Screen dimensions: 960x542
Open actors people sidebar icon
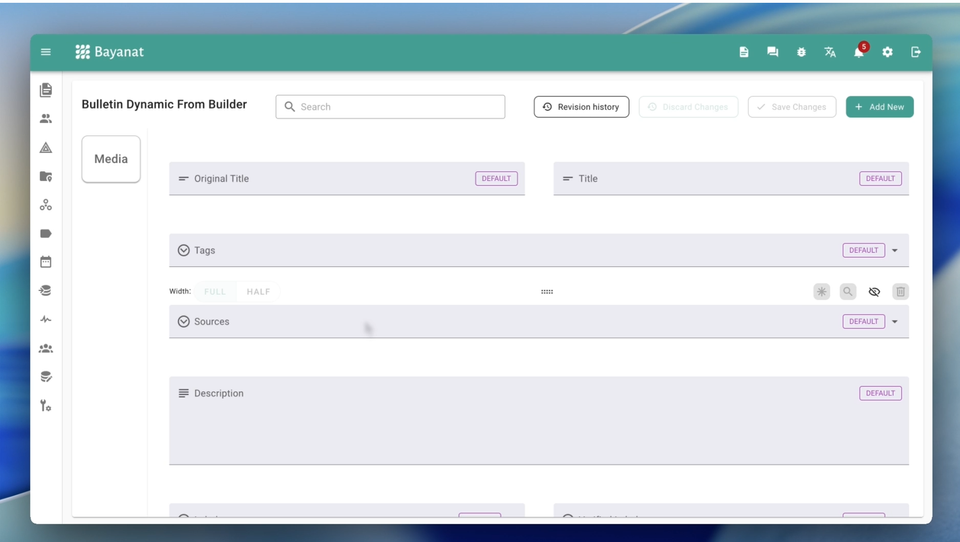46,119
